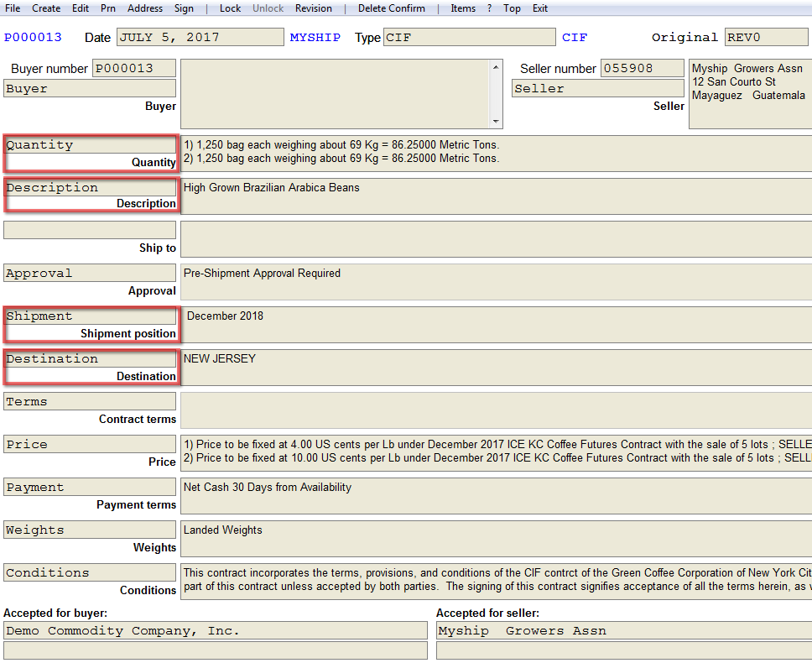
Task: Click the grayed Unlock menu item
Action: click(x=268, y=8)
